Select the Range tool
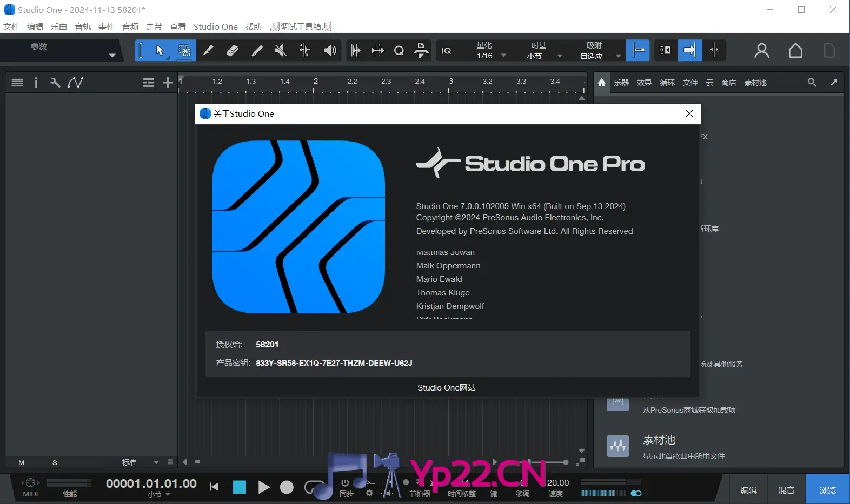Viewport: 850px width, 504px height. [x=184, y=50]
